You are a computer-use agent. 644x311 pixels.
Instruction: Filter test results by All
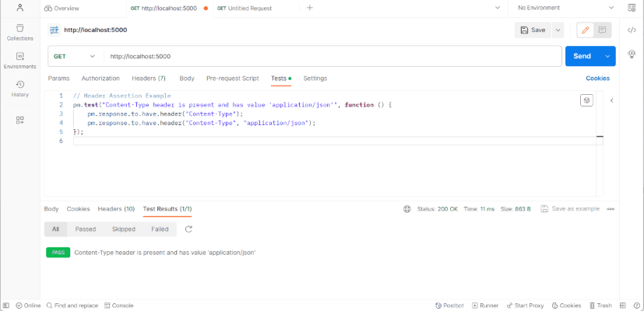pos(55,229)
